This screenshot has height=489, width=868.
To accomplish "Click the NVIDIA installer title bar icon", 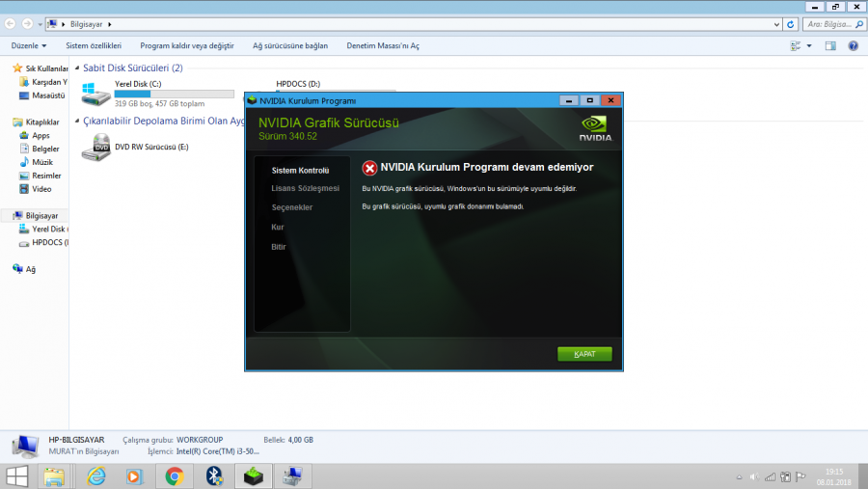I will 253,100.
